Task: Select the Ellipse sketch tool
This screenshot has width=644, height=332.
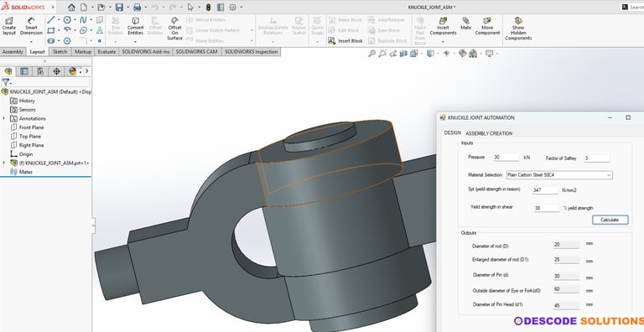Action: click(x=83, y=30)
